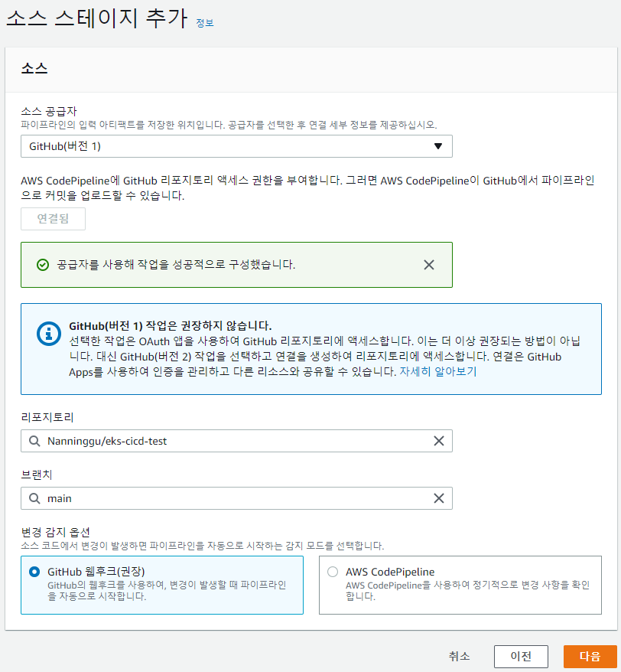
Task: Click the 브랜치 main search field
Action: [x=236, y=498]
